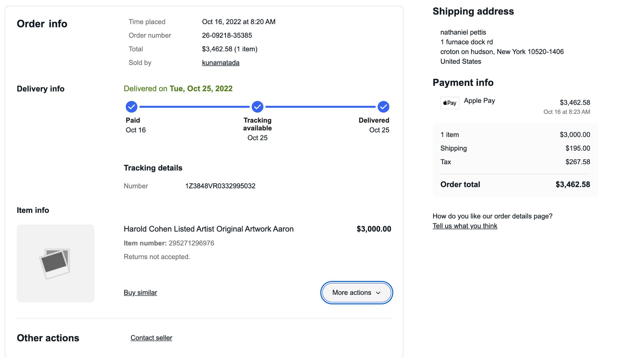Click the item title Harold Cohen Listed Artist

pos(208,229)
